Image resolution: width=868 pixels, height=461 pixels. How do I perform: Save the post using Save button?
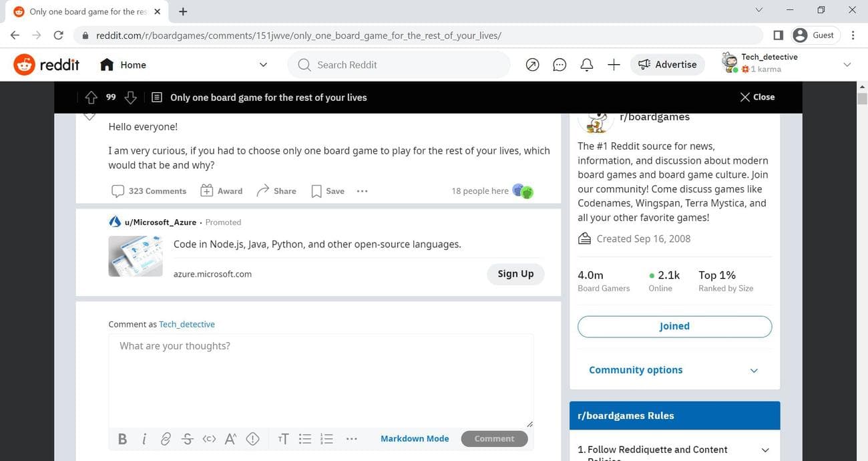coord(328,191)
